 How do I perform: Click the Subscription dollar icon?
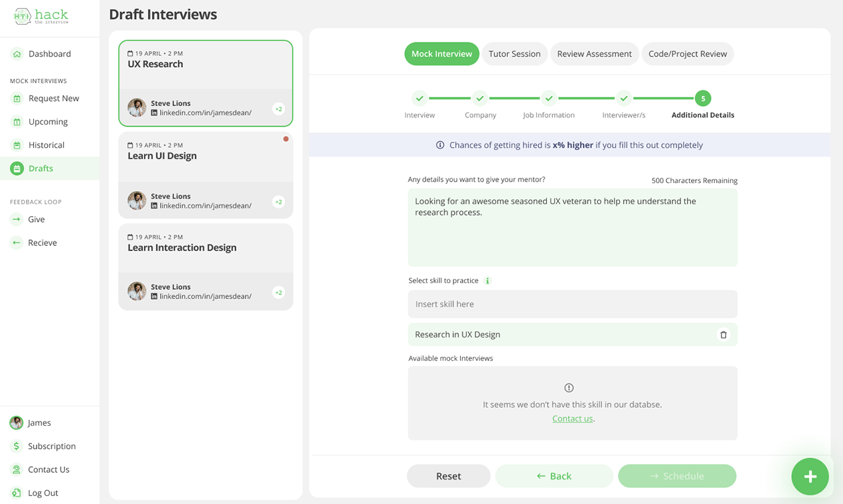click(x=17, y=446)
